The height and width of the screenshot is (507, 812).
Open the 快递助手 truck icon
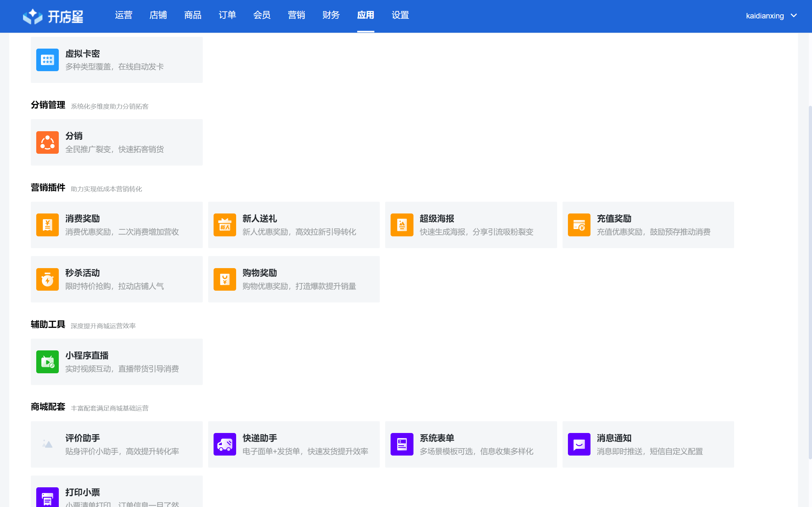click(224, 444)
